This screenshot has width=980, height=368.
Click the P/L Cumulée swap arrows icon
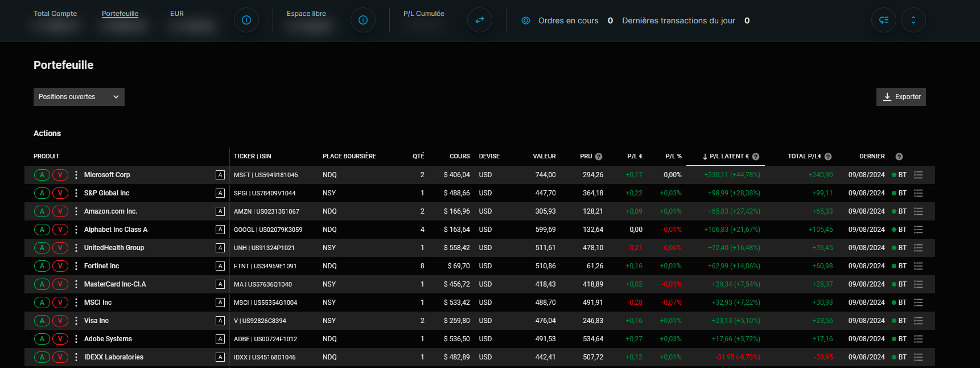click(480, 20)
